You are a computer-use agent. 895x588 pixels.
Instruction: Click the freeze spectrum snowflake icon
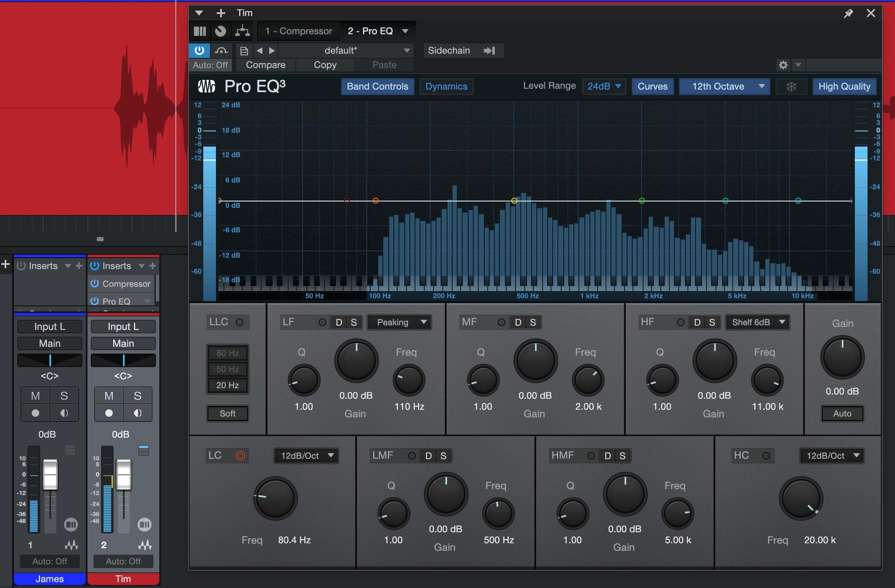pos(791,87)
